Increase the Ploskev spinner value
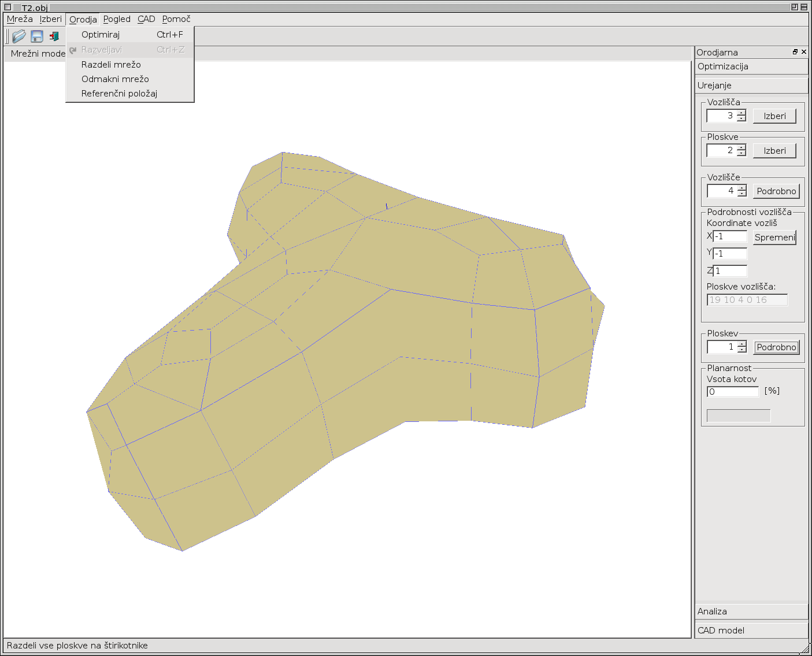This screenshot has height=656, width=812. point(742,344)
